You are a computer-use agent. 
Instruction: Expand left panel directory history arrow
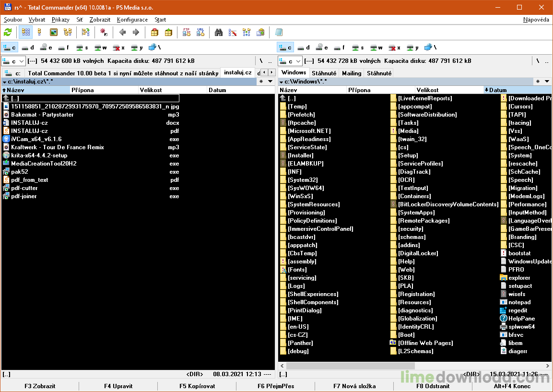[270, 82]
